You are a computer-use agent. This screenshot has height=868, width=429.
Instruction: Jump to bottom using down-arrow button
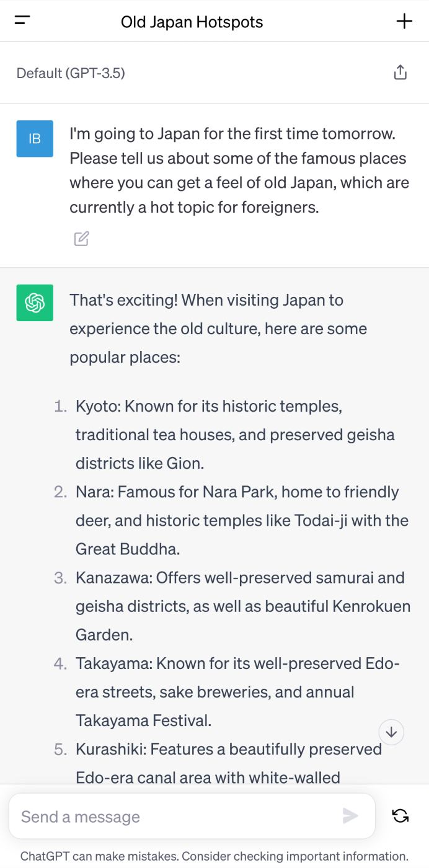tap(391, 732)
